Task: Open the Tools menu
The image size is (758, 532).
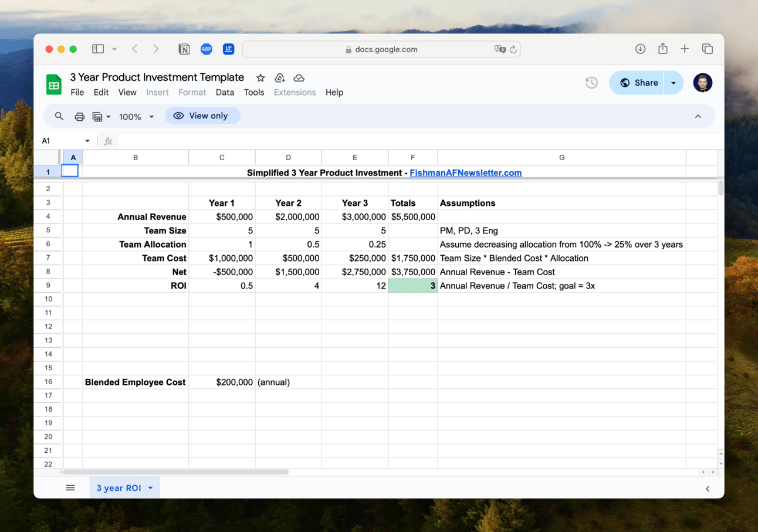Action: coord(254,92)
